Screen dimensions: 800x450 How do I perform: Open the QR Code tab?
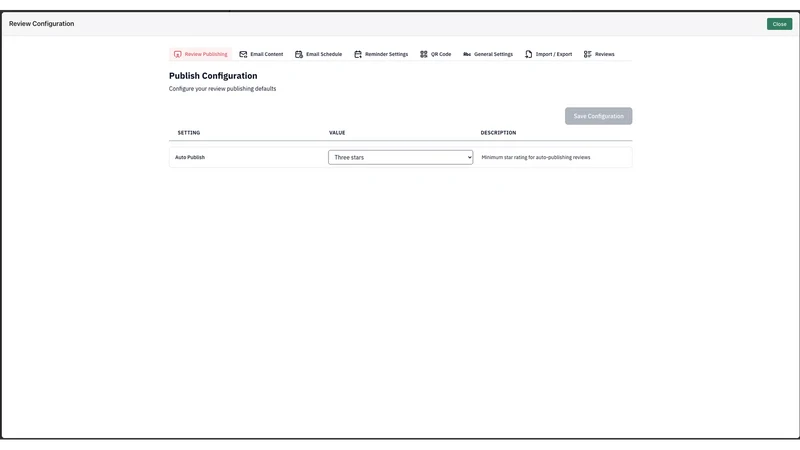[x=436, y=54]
